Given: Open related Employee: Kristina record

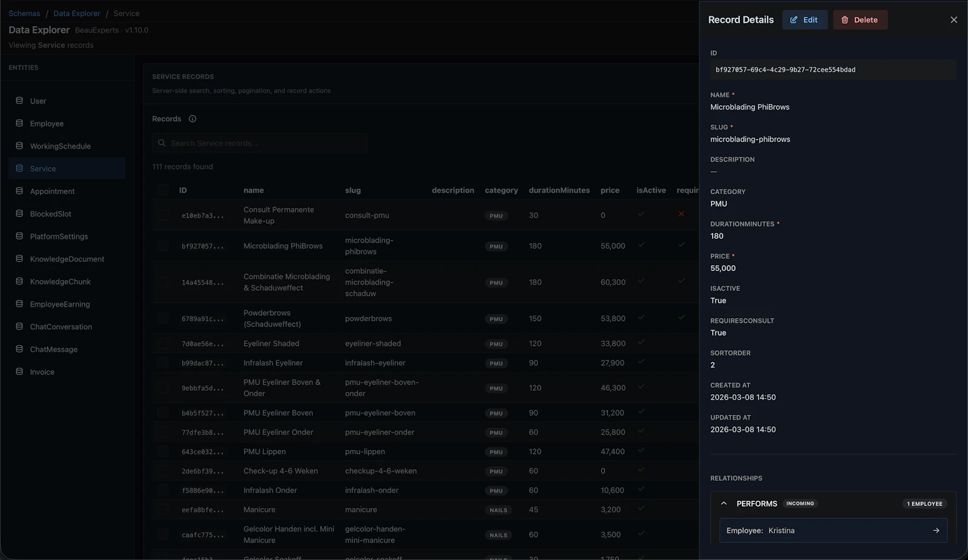Looking at the screenshot, I should coord(833,530).
